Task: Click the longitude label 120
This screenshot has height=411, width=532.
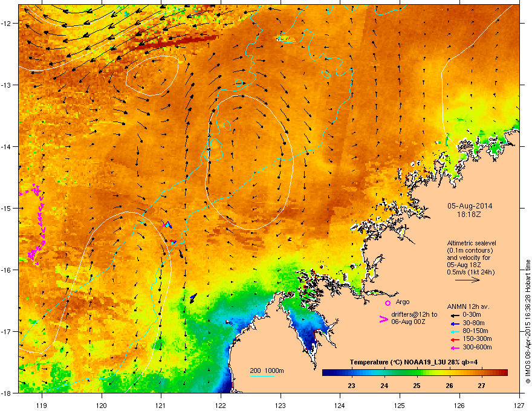Action: coord(102,405)
